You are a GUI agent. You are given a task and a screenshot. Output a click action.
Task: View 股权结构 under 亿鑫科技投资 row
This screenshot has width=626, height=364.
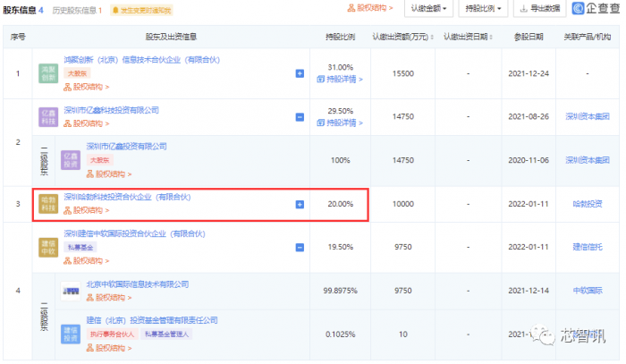86,123
